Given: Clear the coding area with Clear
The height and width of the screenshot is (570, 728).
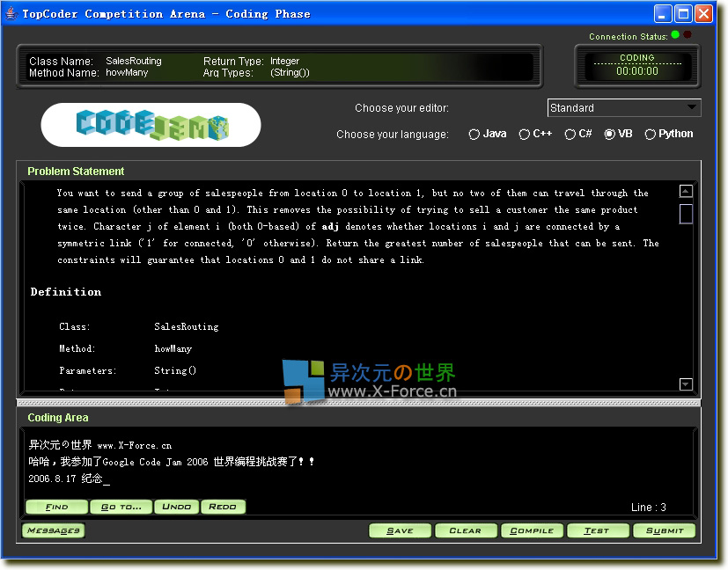Looking at the screenshot, I should coord(466,530).
